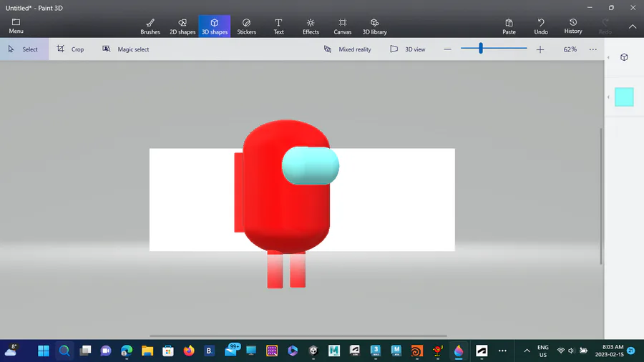Show hidden system tray icons

pos(527,351)
